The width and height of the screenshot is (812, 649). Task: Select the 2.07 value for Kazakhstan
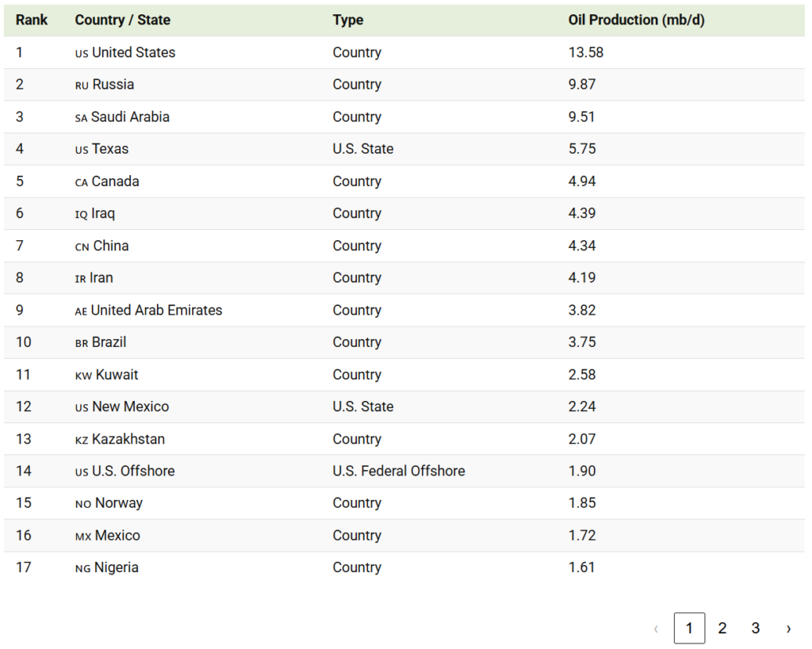click(582, 439)
